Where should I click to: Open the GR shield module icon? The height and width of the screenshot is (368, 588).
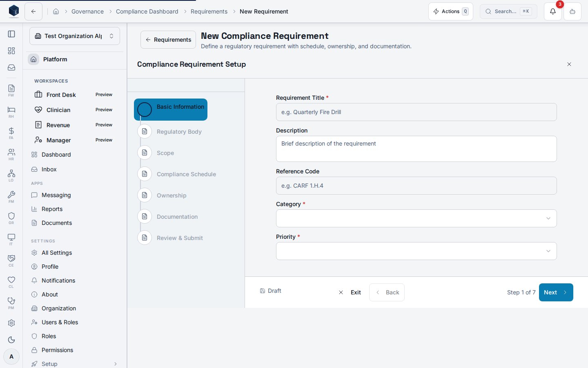click(x=11, y=218)
